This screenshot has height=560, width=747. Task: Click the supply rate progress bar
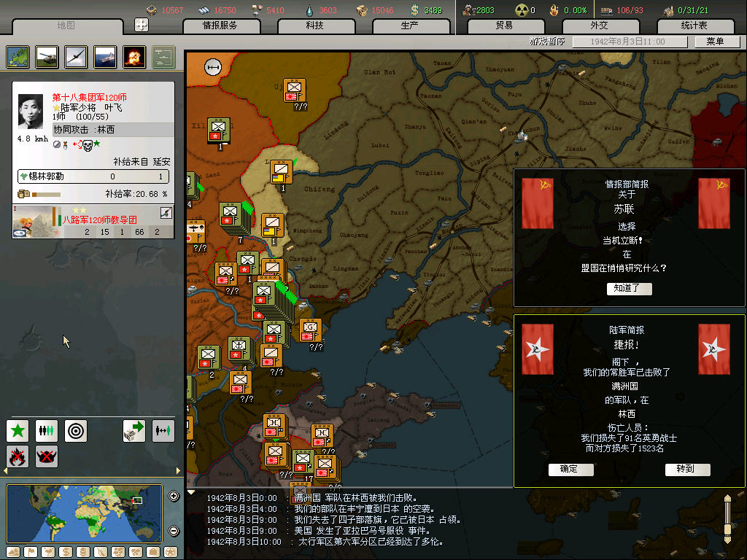coord(46,194)
